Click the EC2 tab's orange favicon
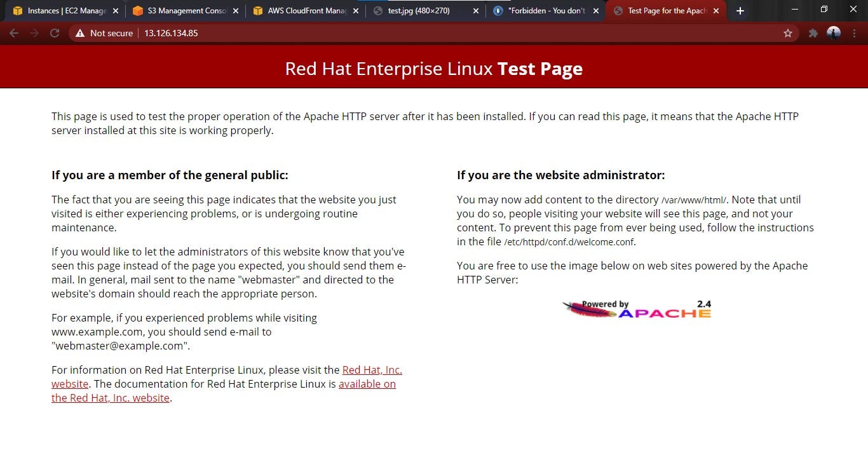868x462 pixels. [18, 11]
